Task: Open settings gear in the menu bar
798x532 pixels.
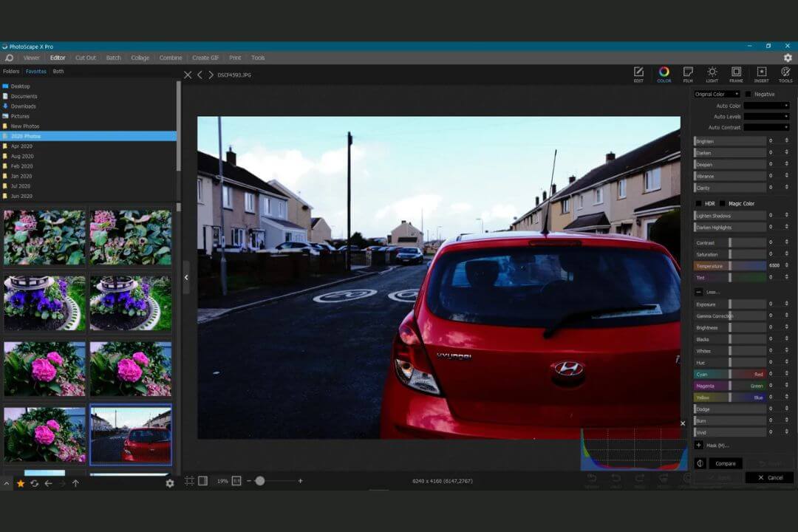Action: click(788, 58)
